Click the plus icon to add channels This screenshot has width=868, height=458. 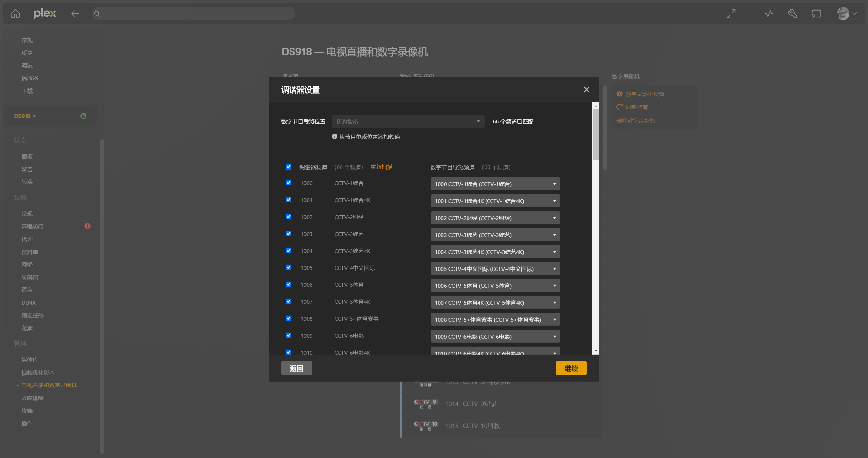335,136
